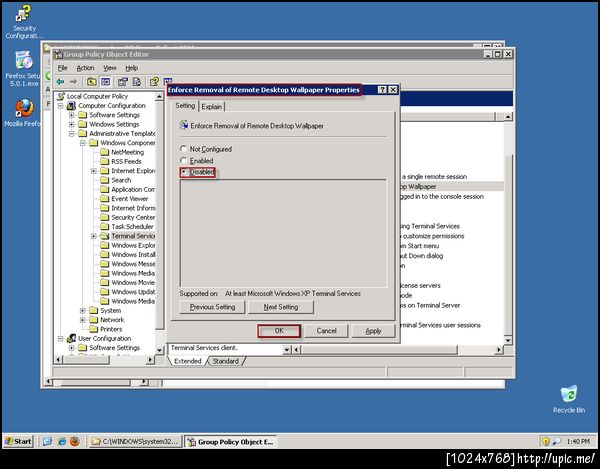This screenshot has height=469, width=600.
Task: Expand the Internet Explorer node
Action: [x=94, y=171]
